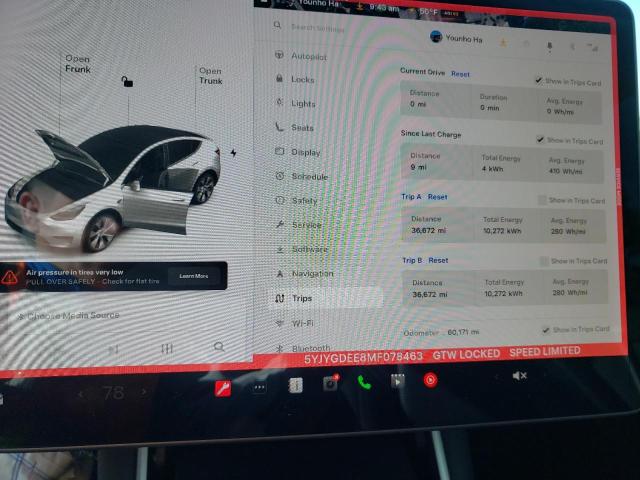Click the Younho Ha profile name

pos(464,39)
